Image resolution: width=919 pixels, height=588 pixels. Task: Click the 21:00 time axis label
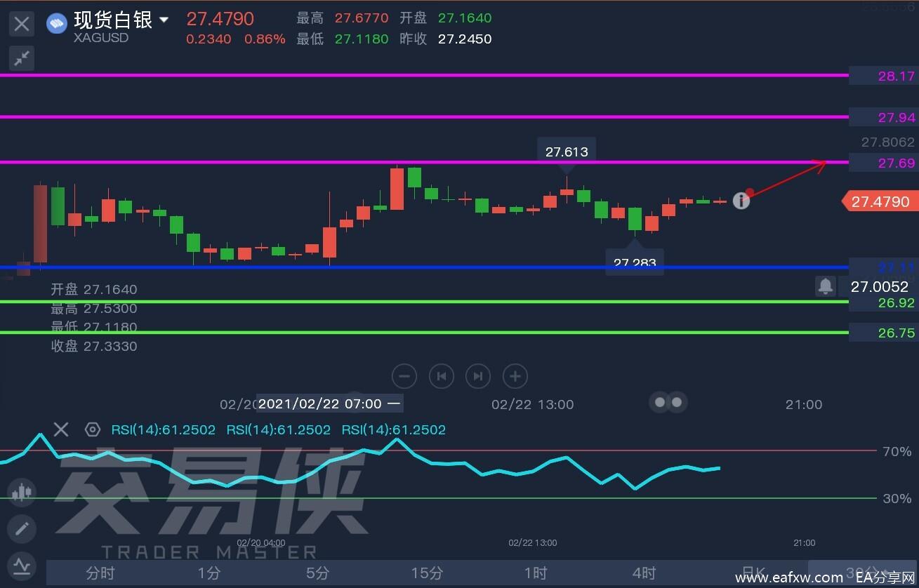804,404
